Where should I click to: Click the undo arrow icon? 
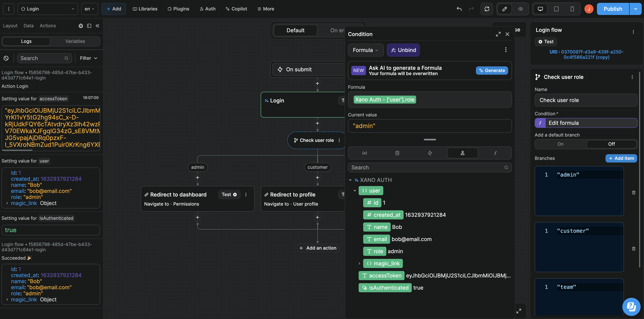(459, 9)
